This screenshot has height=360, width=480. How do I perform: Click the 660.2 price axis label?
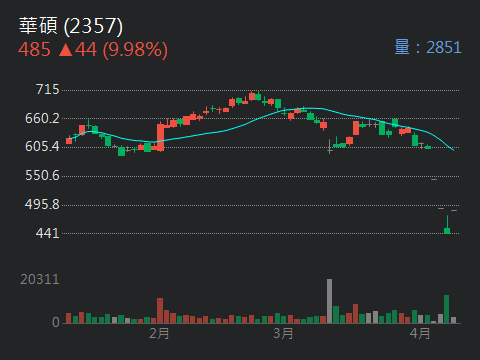coord(42,118)
